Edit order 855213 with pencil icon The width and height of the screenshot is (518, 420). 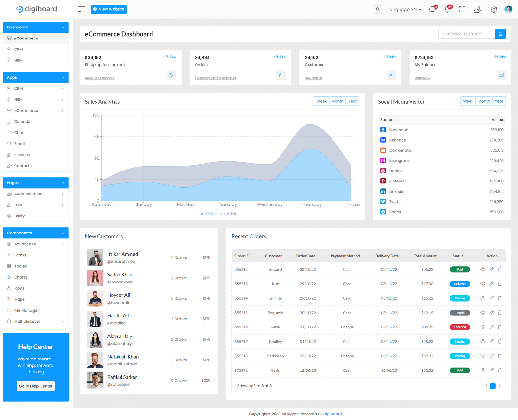click(491, 284)
